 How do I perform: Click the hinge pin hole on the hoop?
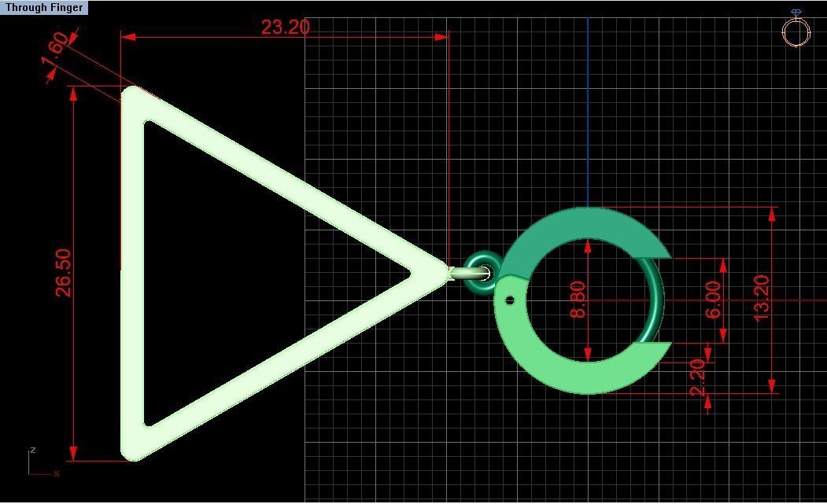[509, 300]
